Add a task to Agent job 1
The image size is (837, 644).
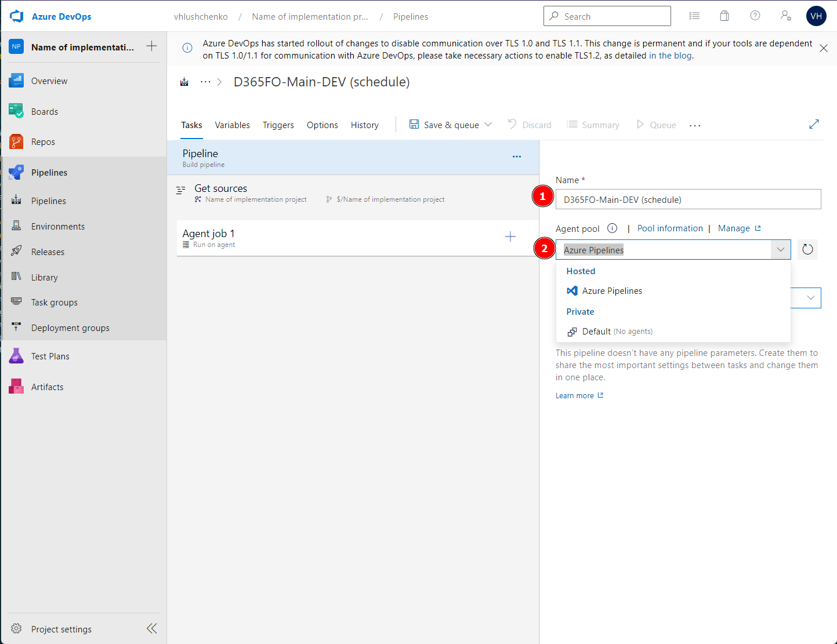click(x=510, y=237)
